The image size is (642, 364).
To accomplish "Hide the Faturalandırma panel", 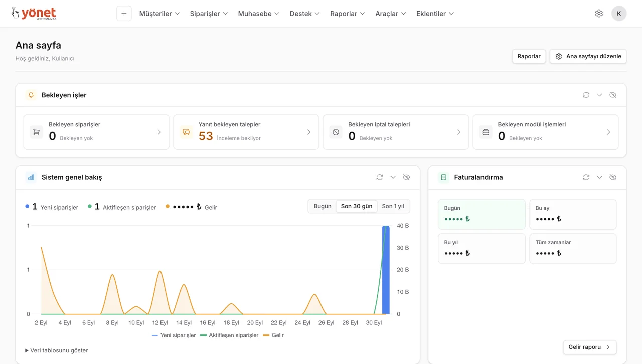I will pos(613,177).
